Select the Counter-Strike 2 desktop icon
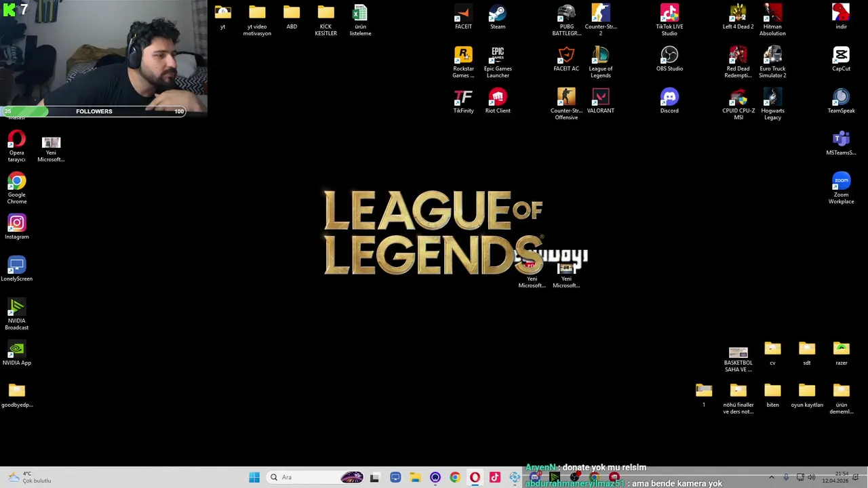The width and height of the screenshot is (868, 488). click(601, 20)
